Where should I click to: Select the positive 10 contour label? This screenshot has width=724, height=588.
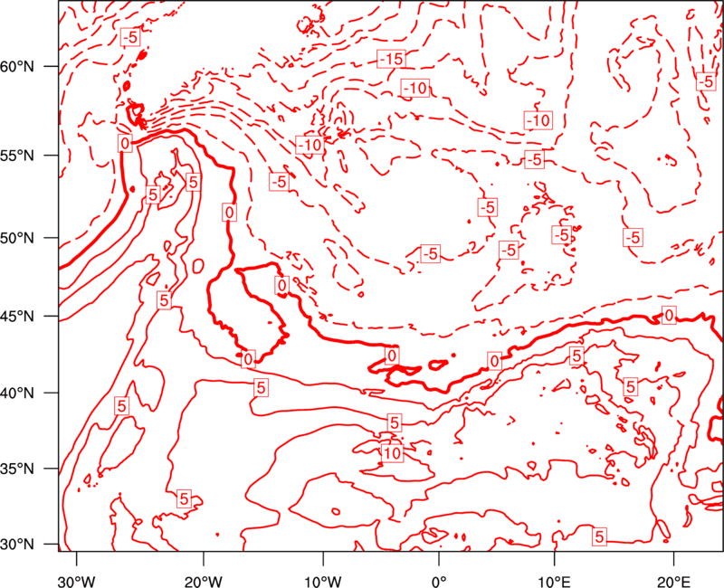click(x=392, y=453)
